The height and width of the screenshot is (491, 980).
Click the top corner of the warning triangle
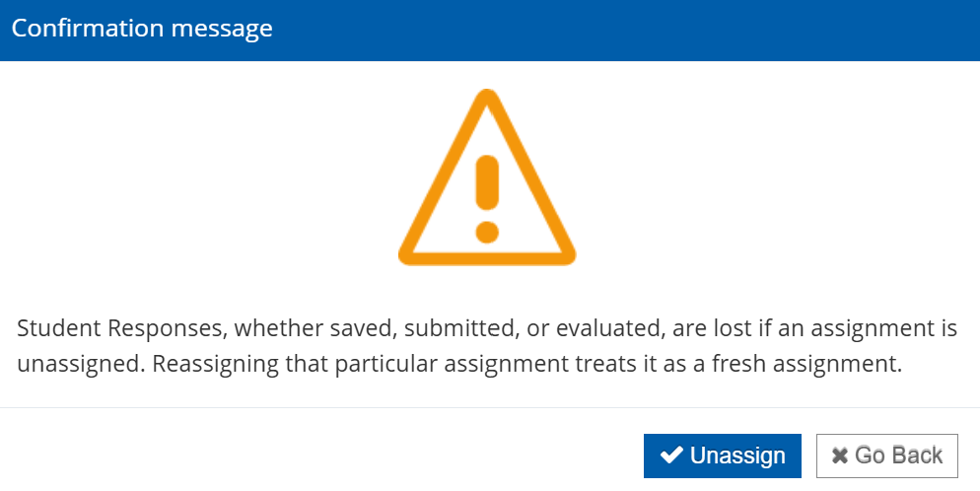pyautogui.click(x=486, y=97)
